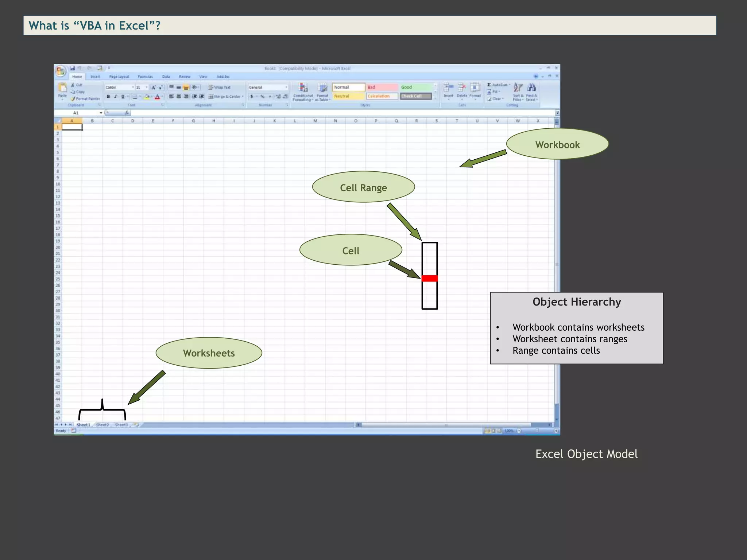Toggle Underline formatting
The image size is (747, 560).
pyautogui.click(x=123, y=97)
